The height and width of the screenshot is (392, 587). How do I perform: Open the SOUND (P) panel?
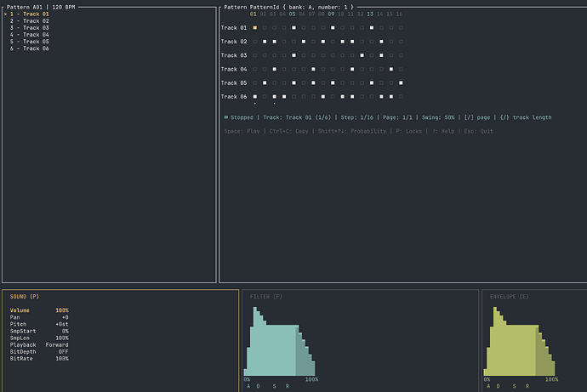point(25,297)
